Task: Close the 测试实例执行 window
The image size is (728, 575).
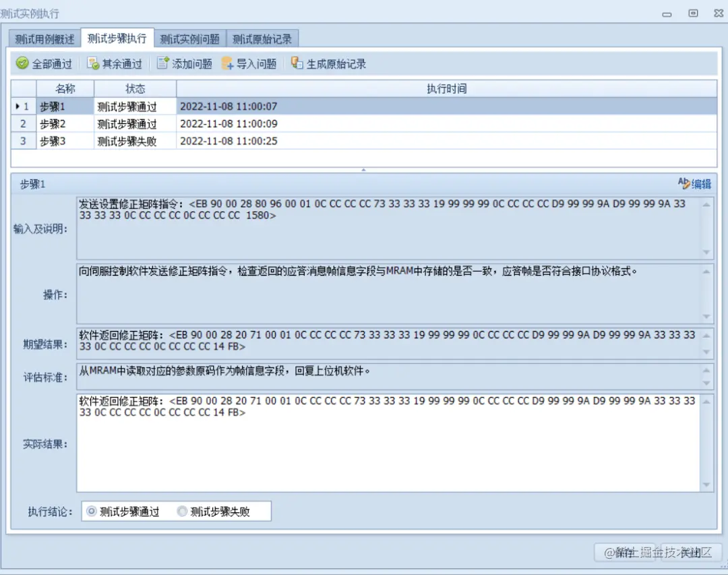Action: pos(719,13)
